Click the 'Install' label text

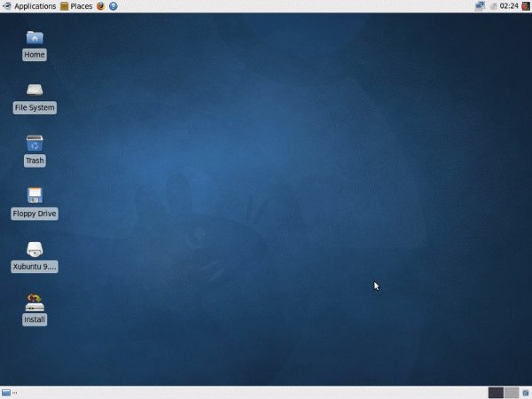tap(35, 319)
